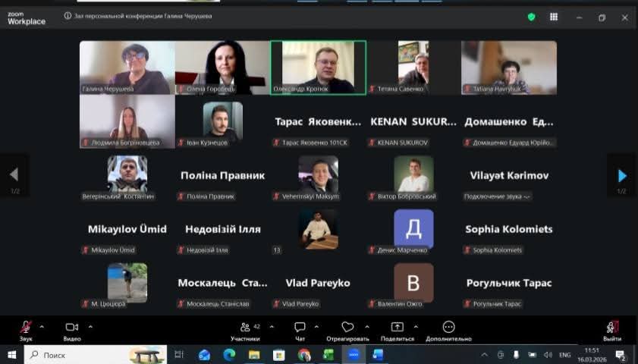Select Галина Черушева's video tile

point(127,67)
